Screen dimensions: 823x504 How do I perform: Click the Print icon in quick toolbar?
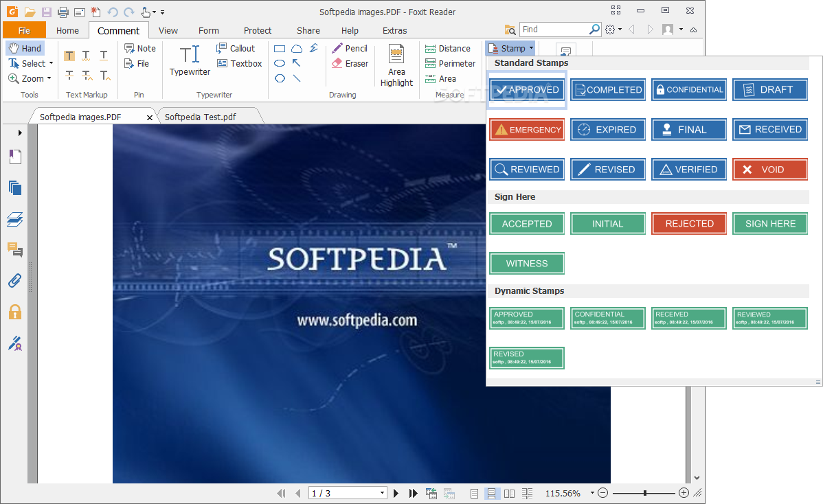click(63, 12)
